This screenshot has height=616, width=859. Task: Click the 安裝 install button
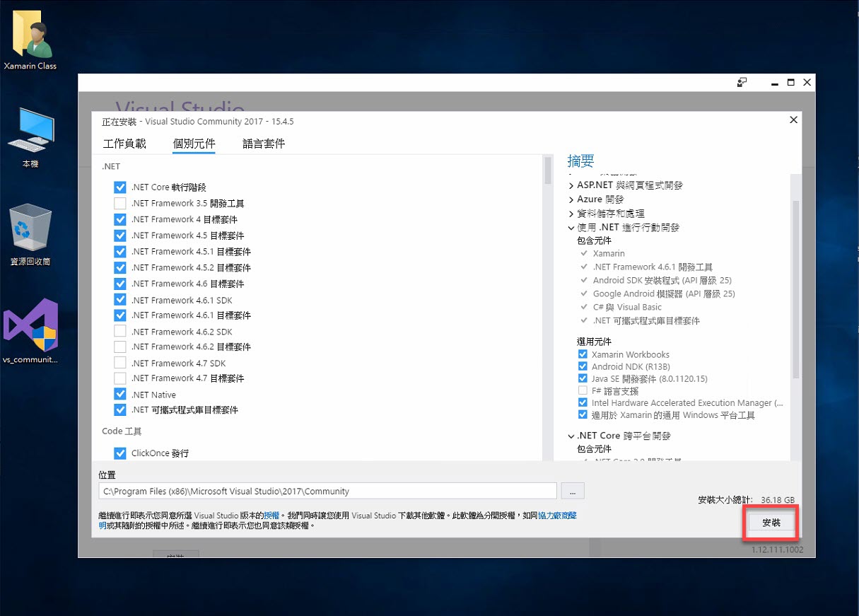coord(771,523)
